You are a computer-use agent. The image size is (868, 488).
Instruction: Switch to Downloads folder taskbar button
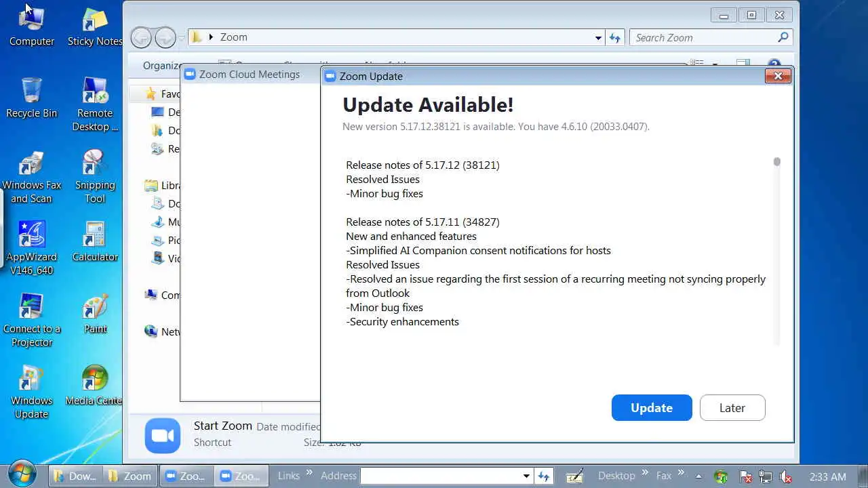click(75, 476)
